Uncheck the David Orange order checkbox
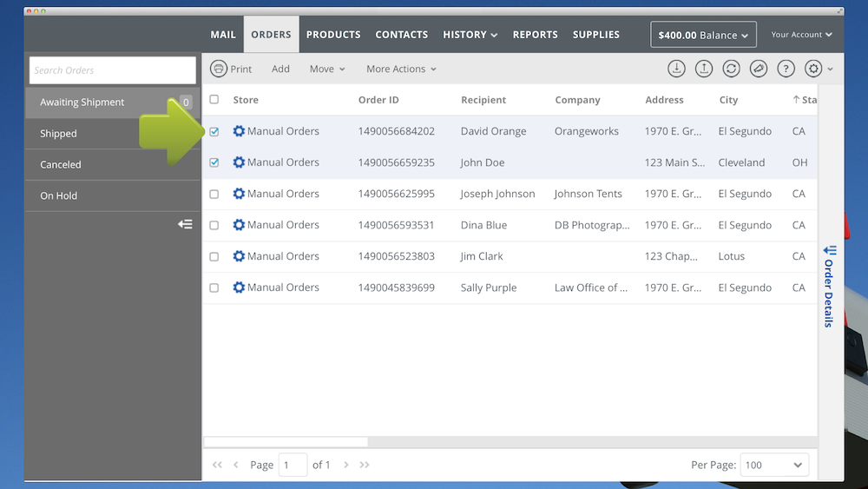868x489 pixels. pyautogui.click(x=214, y=132)
